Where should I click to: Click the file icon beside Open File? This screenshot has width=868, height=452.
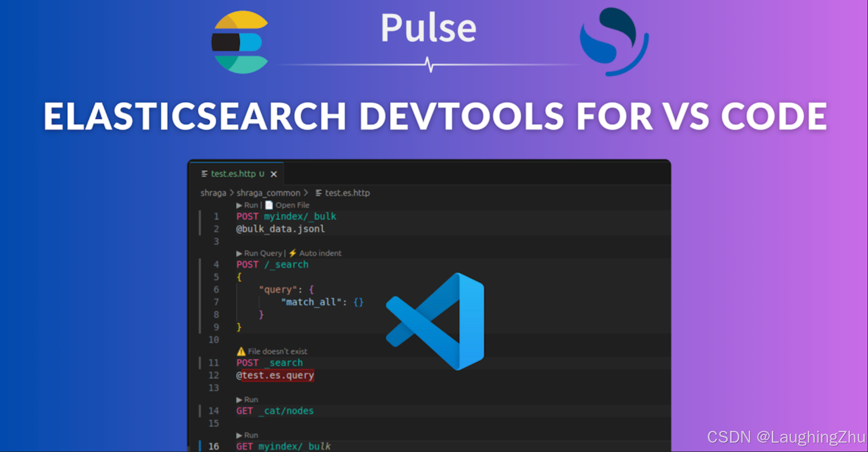(x=269, y=205)
